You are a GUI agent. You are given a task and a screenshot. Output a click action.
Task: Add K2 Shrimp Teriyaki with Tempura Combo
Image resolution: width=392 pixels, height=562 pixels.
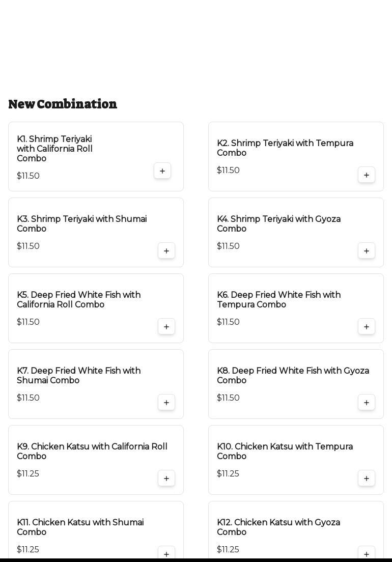click(367, 175)
